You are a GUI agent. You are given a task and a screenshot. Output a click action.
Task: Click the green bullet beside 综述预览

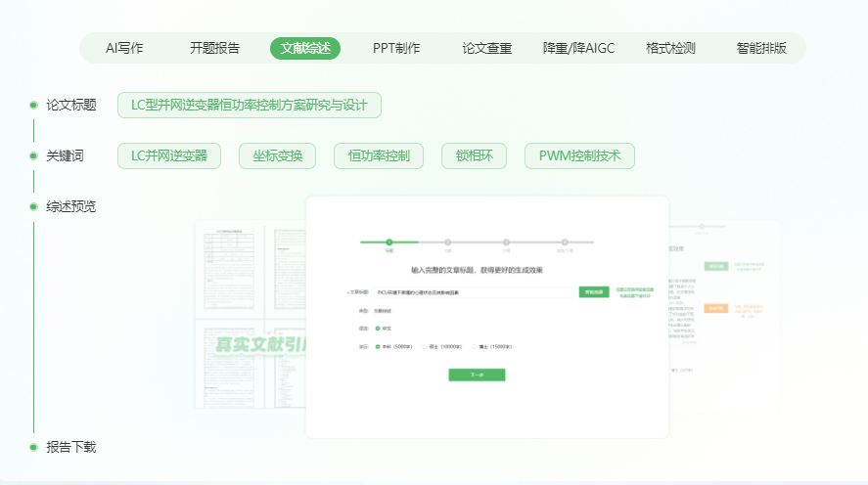pos(33,206)
